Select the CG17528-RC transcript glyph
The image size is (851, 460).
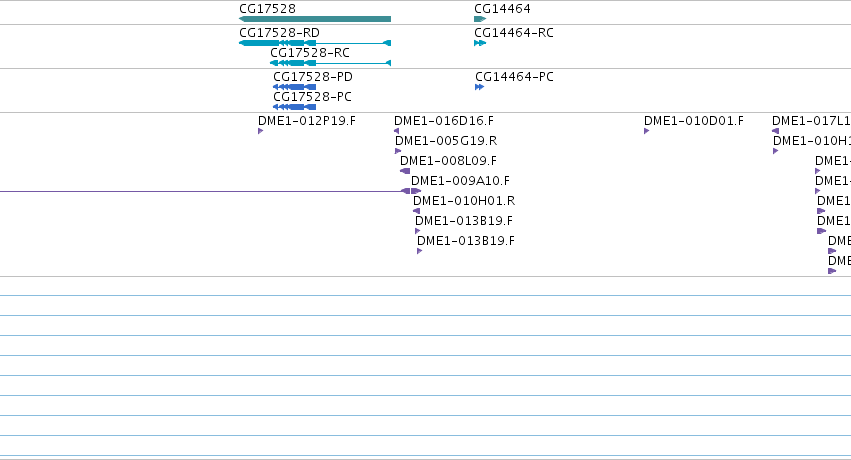(x=331, y=63)
